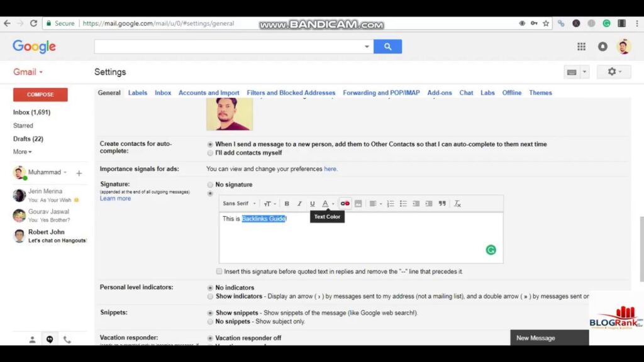Click inside the signature text box
This screenshot has height=362, width=644.
[x=361, y=238]
